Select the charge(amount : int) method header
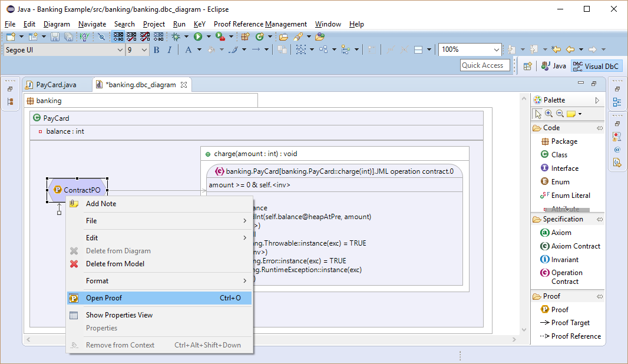628x364 pixels. tap(335, 154)
